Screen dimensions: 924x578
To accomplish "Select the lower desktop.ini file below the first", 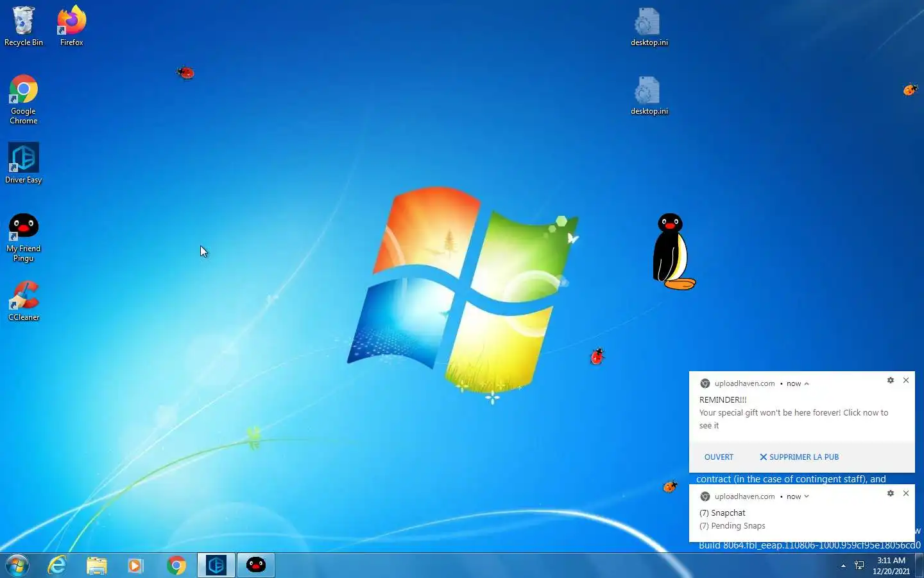I will (649, 96).
